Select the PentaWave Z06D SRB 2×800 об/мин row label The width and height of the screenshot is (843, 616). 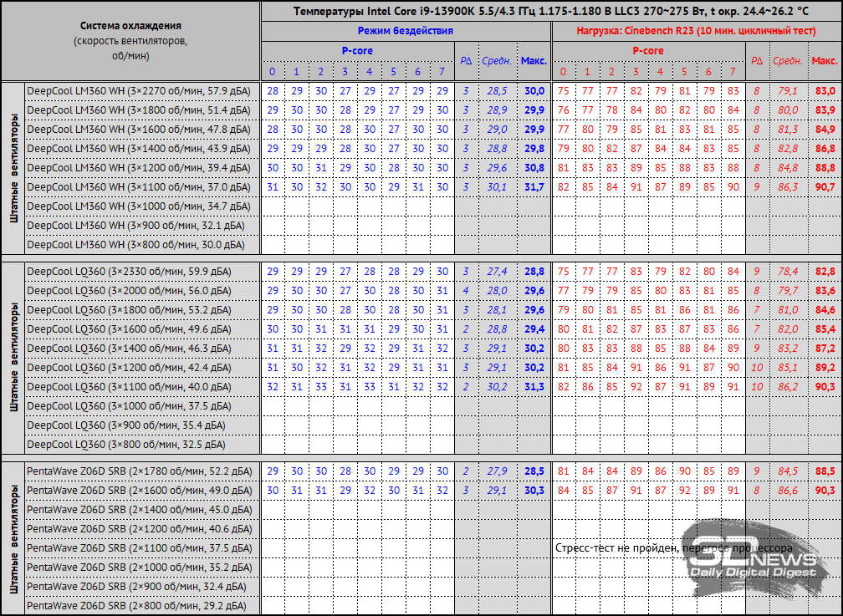coord(135,605)
